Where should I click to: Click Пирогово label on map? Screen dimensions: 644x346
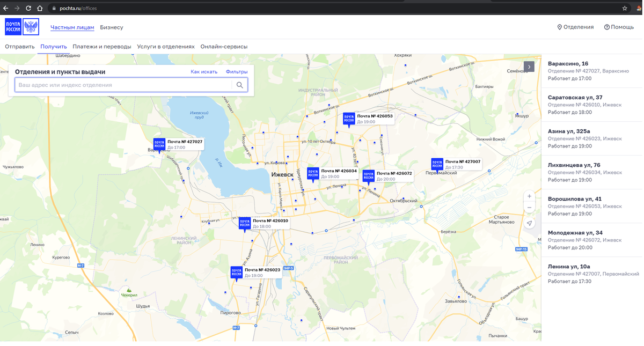(x=231, y=312)
